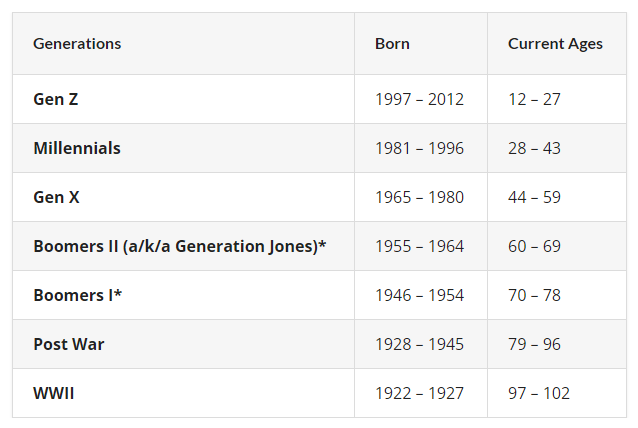Select the Post War generation cell
Screen dimensions: 638x428
pos(69,344)
